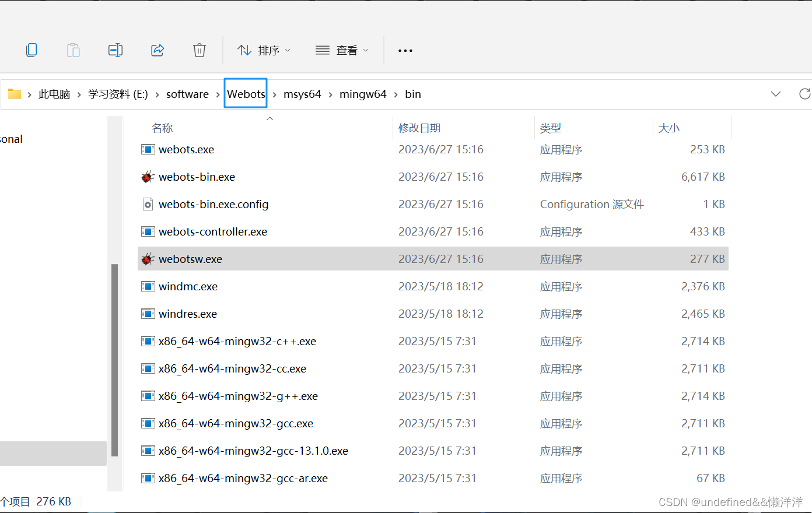Click the Share icon in the toolbar
The image size is (812, 513).
pos(157,50)
